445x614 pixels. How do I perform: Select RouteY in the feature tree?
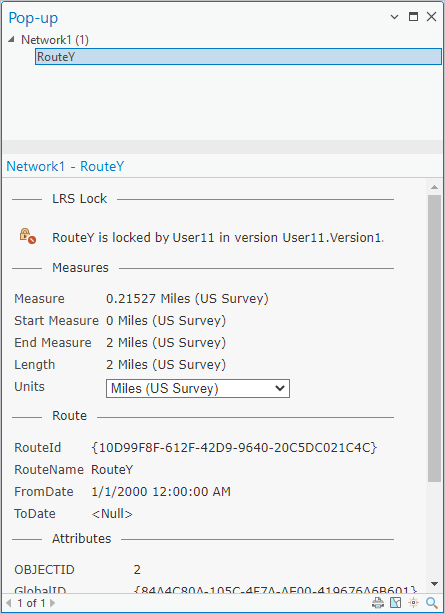(x=238, y=57)
